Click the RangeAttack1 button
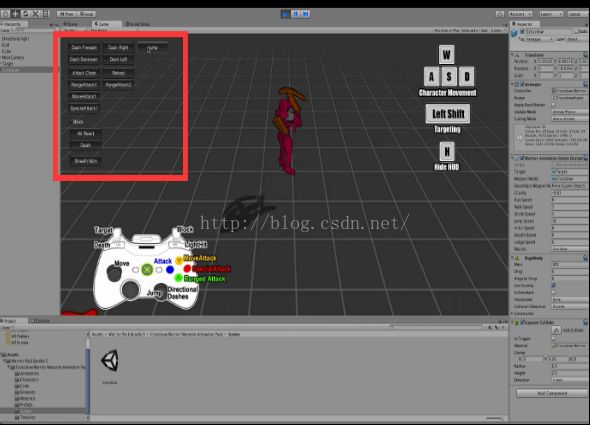590x425 pixels. tap(84, 85)
